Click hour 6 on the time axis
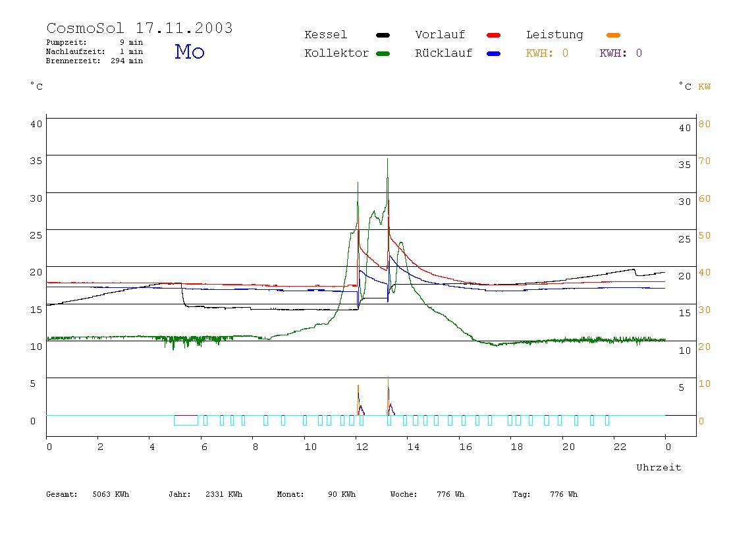Screen dimensions: 756x535 pyautogui.click(x=204, y=447)
